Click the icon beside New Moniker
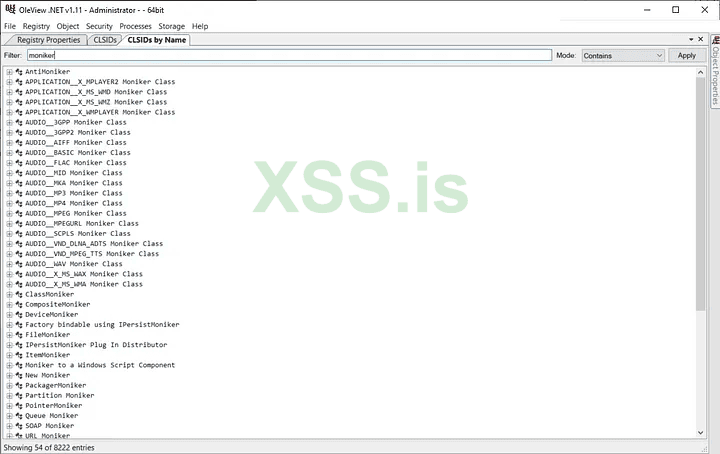The image size is (720, 454). pos(19,375)
